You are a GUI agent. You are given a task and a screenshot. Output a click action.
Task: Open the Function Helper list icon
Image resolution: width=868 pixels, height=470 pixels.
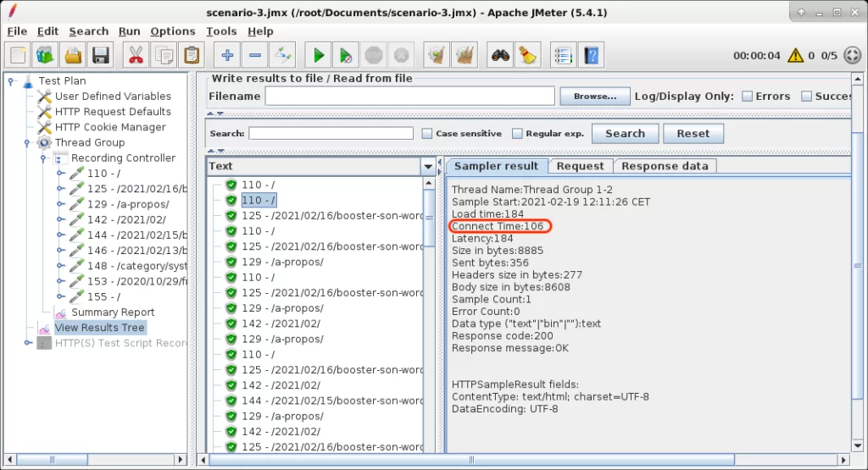point(564,55)
